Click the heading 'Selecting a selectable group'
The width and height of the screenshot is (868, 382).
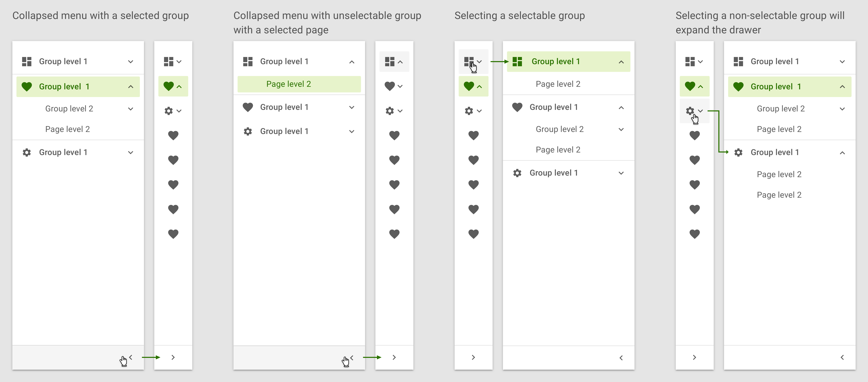coord(520,15)
